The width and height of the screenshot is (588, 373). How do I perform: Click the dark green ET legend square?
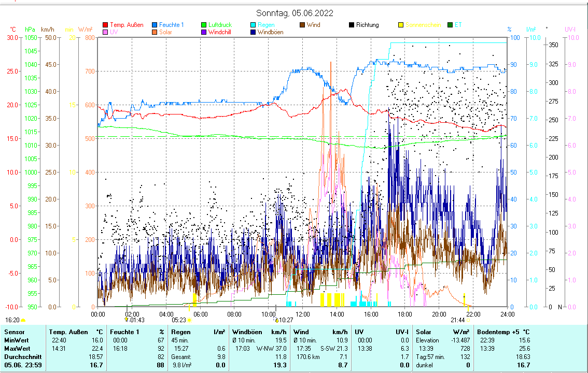[450, 25]
